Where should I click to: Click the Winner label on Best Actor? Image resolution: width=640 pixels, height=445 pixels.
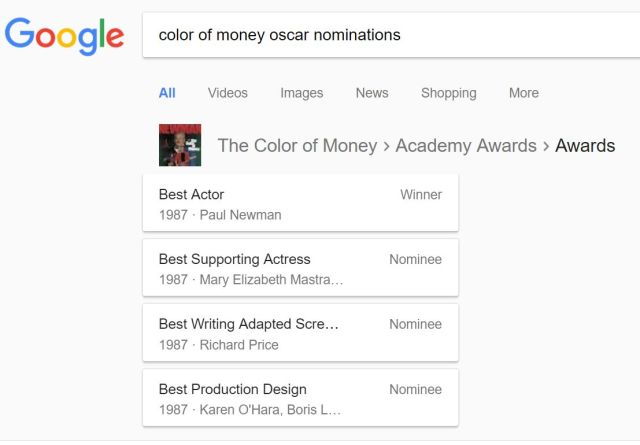click(421, 195)
